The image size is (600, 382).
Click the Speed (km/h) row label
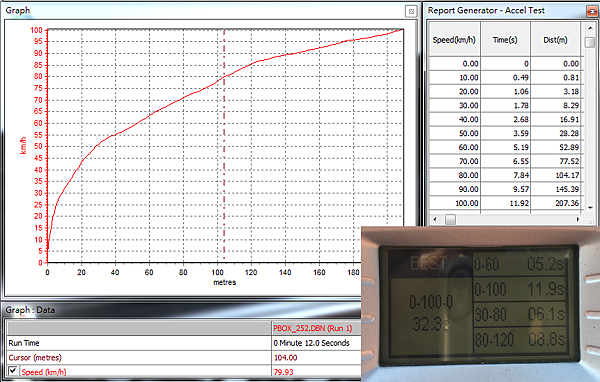pos(44,372)
